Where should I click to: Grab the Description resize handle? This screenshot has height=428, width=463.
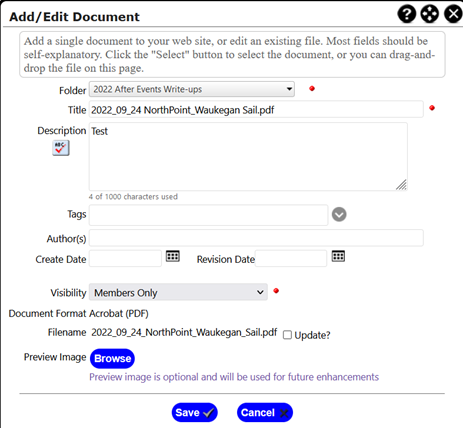[x=401, y=185]
